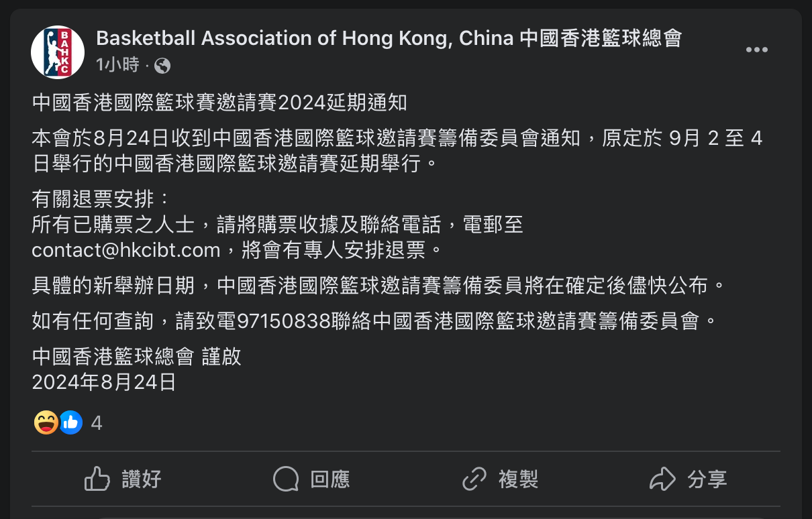Open 回應 to write a comment
Screen dimensions: 812x519
click(x=330, y=479)
